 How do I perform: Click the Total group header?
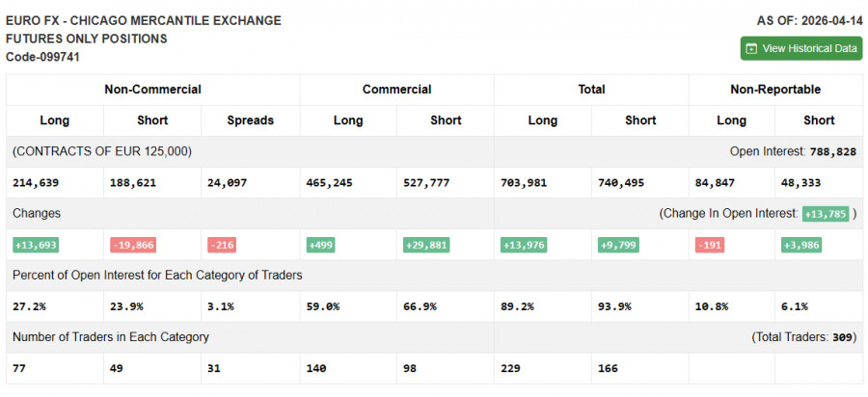(x=591, y=90)
